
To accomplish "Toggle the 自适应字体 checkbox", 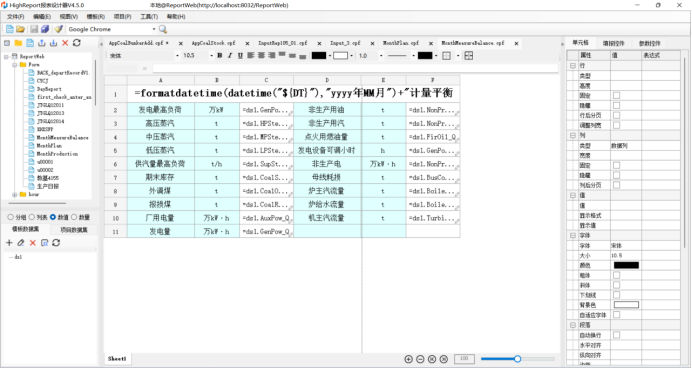I will (x=617, y=315).
